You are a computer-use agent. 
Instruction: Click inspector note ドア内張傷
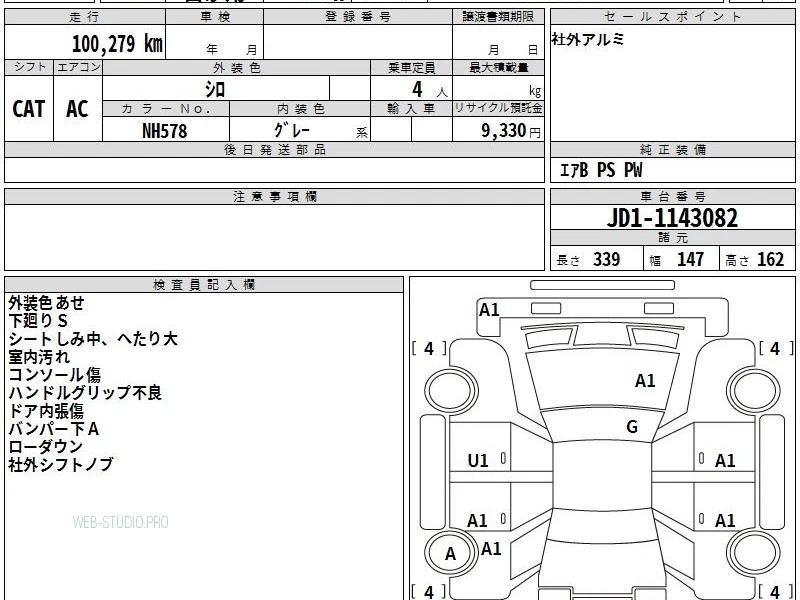pyautogui.click(x=46, y=411)
